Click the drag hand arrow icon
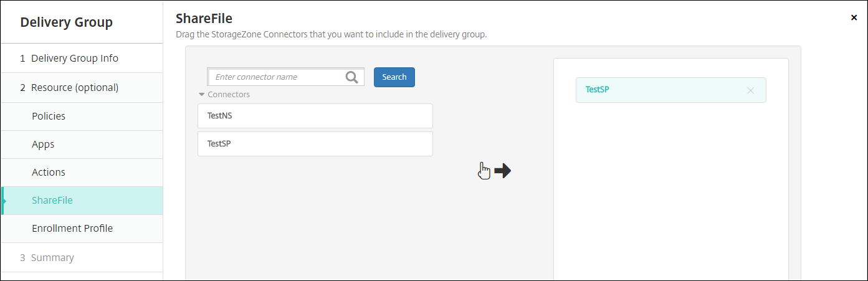Viewport: 868px width, 281px height. click(494, 171)
